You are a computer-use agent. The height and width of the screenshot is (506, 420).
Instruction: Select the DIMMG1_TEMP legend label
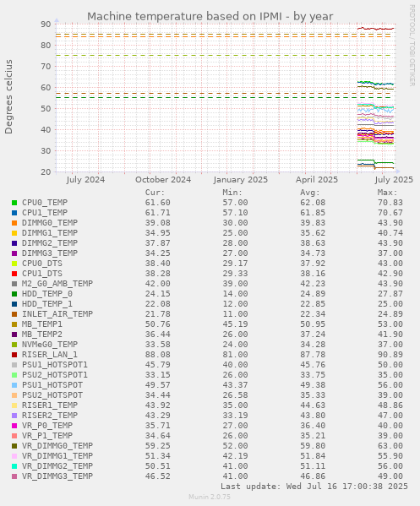50,233
